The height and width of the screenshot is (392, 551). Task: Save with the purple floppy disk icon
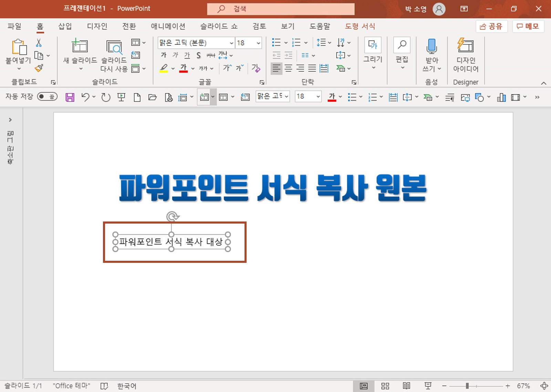(70, 97)
